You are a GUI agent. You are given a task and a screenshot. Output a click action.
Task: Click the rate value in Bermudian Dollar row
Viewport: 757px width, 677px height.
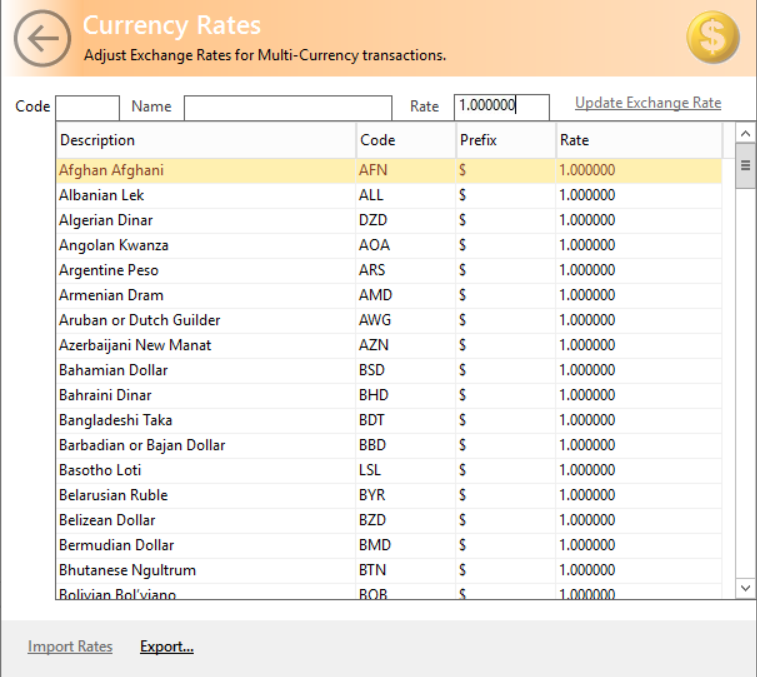(x=587, y=545)
